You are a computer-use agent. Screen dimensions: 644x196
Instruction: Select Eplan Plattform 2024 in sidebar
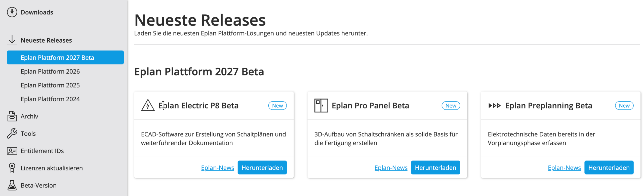pyautogui.click(x=50, y=99)
